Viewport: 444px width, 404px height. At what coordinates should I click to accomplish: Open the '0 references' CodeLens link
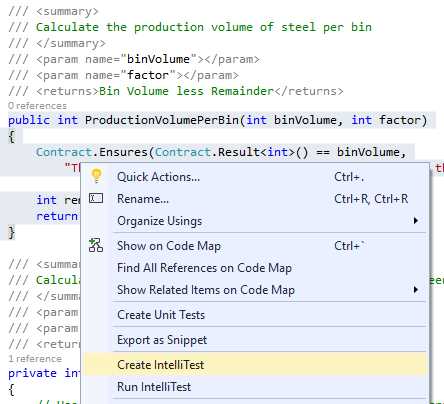(x=37, y=106)
